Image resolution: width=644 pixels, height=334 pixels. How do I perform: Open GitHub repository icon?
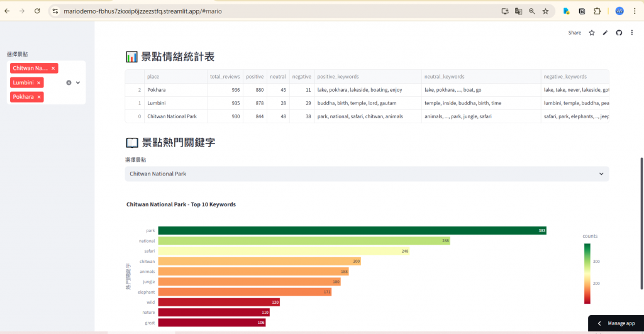point(619,33)
